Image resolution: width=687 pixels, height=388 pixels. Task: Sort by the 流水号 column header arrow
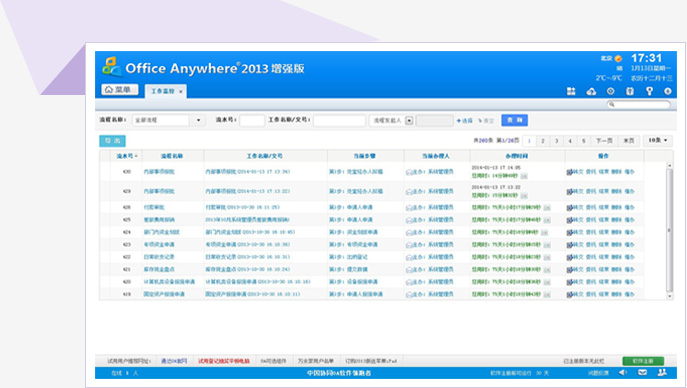click(x=136, y=156)
